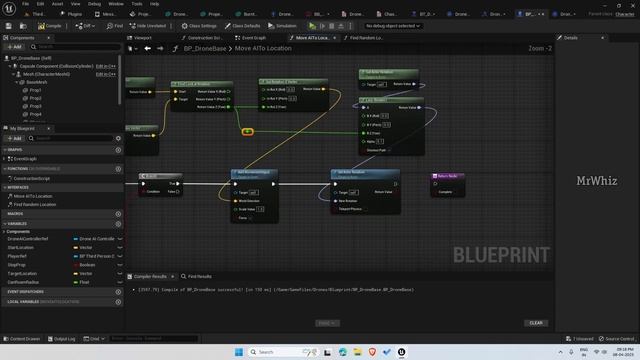
Task: Collapse the Mesh (CharacterMesh0) tree row
Action: [x=13, y=74]
